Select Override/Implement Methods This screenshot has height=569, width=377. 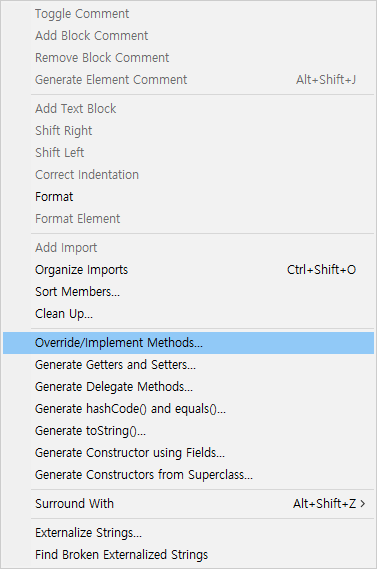tap(188, 343)
